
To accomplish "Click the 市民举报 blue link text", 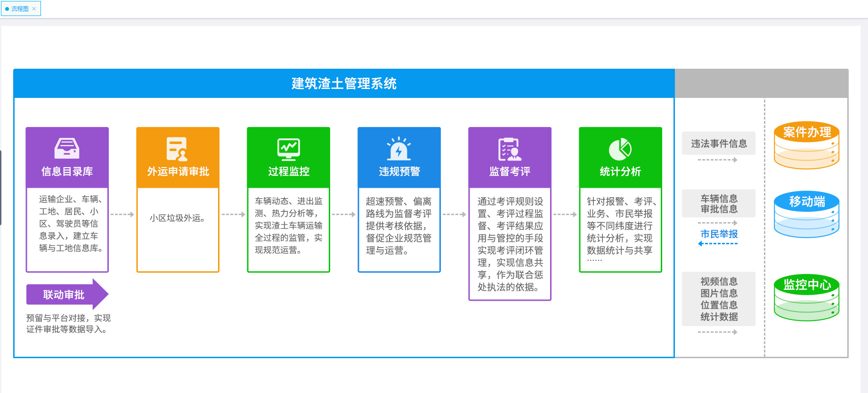I will click(x=719, y=234).
